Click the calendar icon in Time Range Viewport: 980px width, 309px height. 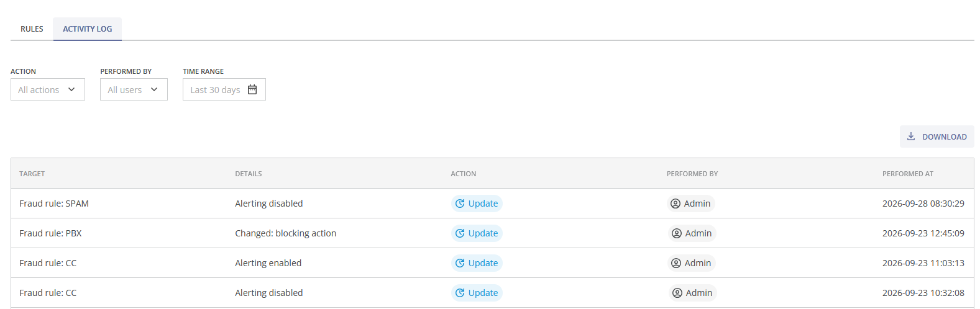[x=252, y=89]
